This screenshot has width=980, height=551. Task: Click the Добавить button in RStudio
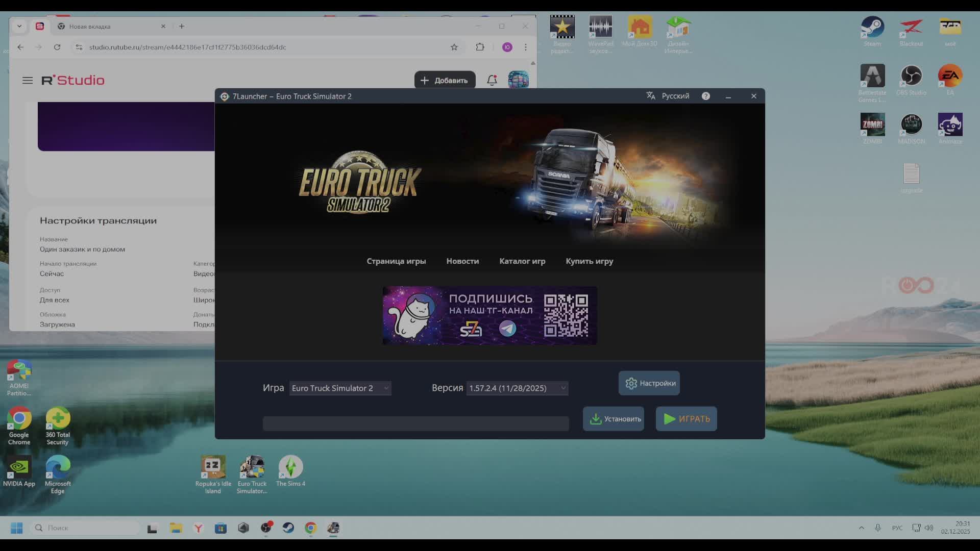[x=445, y=80]
